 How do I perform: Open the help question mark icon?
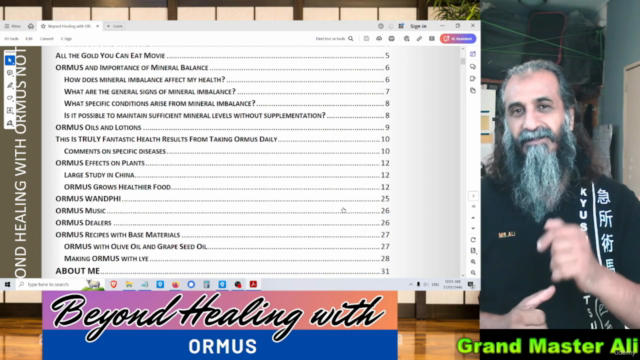(380, 26)
